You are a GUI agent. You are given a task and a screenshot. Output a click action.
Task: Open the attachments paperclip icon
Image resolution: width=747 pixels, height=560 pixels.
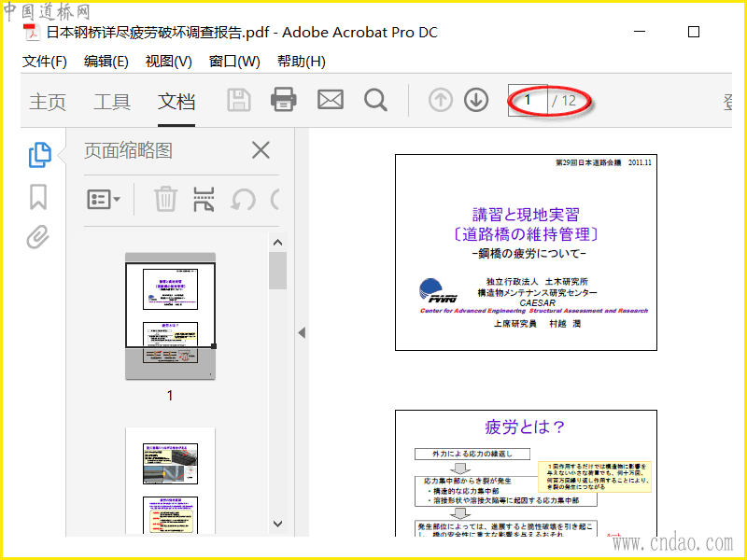pos(38,237)
